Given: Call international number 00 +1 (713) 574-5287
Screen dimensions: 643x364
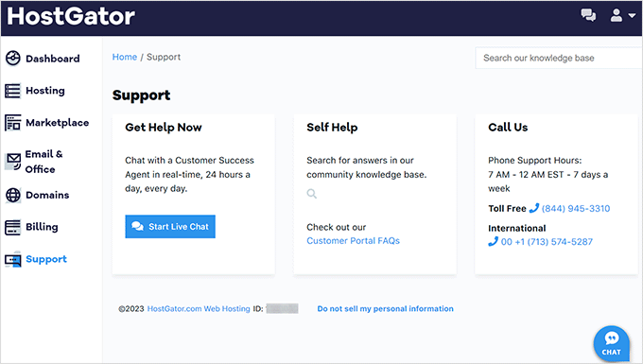Looking at the screenshot, I should pyautogui.click(x=547, y=242).
